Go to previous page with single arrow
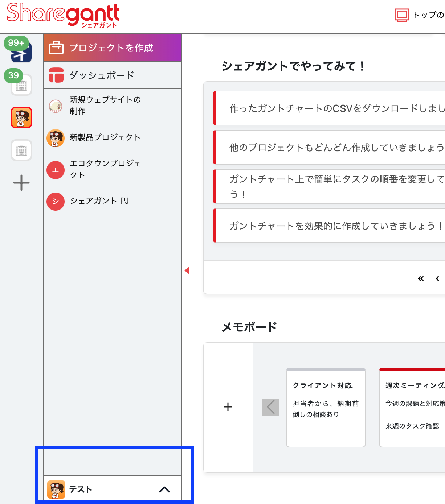Screen dimensions: 445x504 (x=437, y=278)
